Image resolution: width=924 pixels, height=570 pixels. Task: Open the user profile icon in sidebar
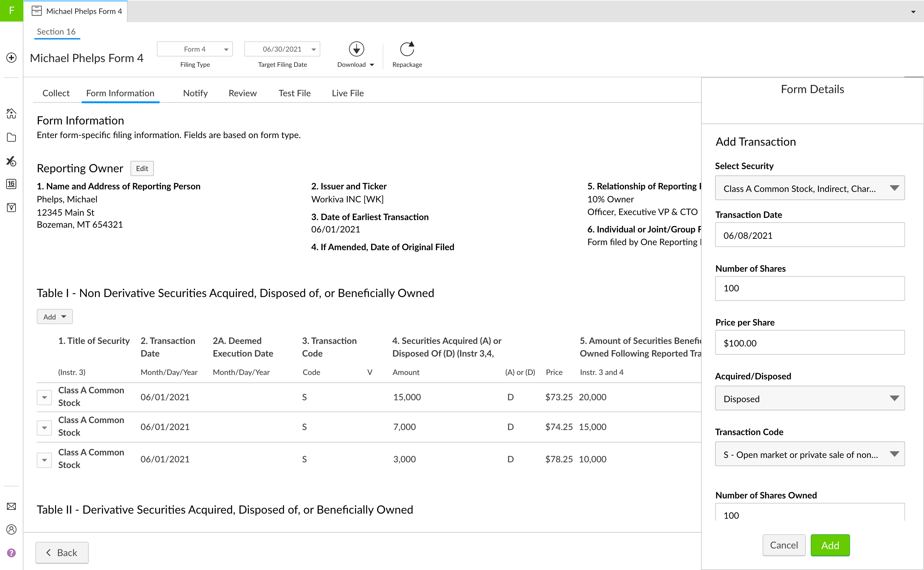(11, 529)
